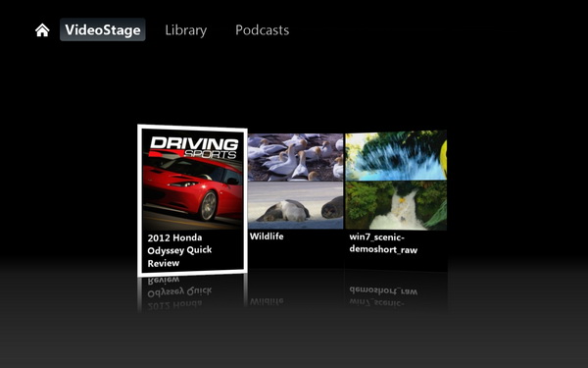Viewport: 588px width, 368px height.
Task: Click the front wheel of the red car
Action: tap(208, 205)
